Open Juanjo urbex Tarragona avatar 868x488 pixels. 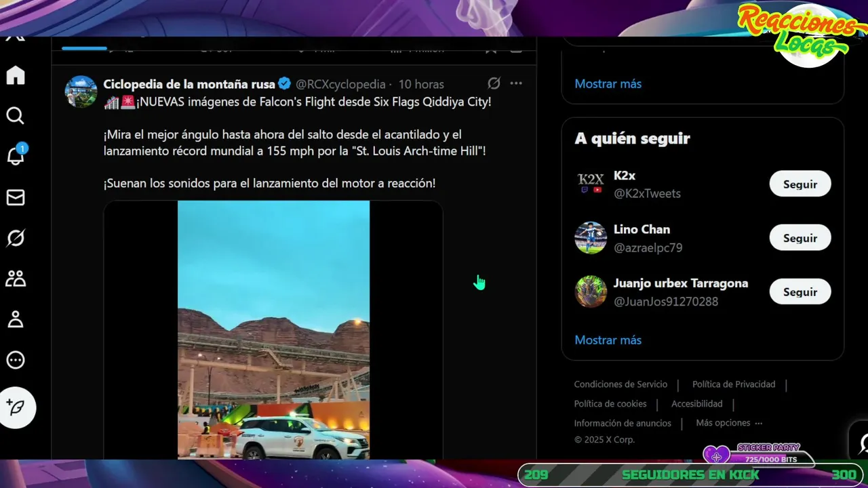pos(591,292)
